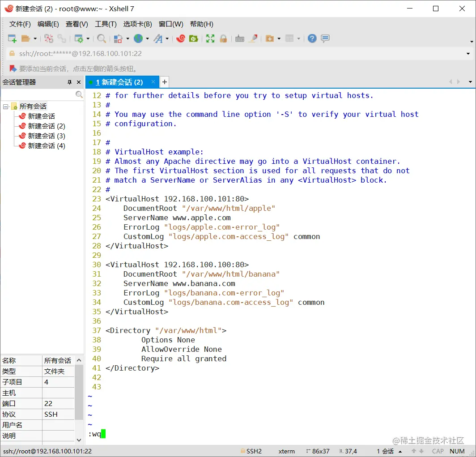This screenshot has width=476, height=457.
Task: Add a new tab with the plus button
Action: pos(164,82)
